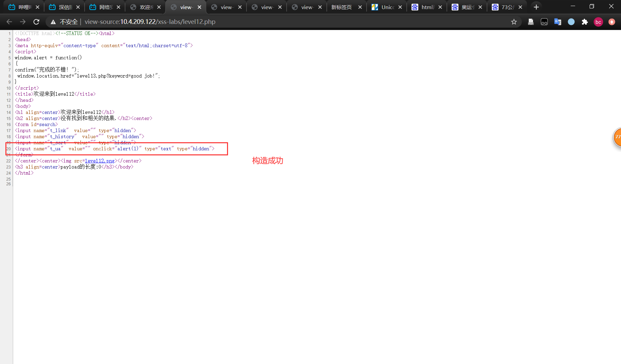Close the Unicode tab
Image resolution: width=621 pixels, height=364 pixels.
click(x=400, y=7)
